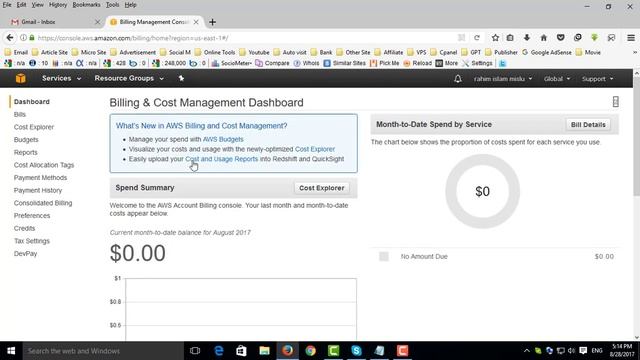The height and width of the screenshot is (360, 640).
Task: Open the Tools menu
Action: pos(112,5)
